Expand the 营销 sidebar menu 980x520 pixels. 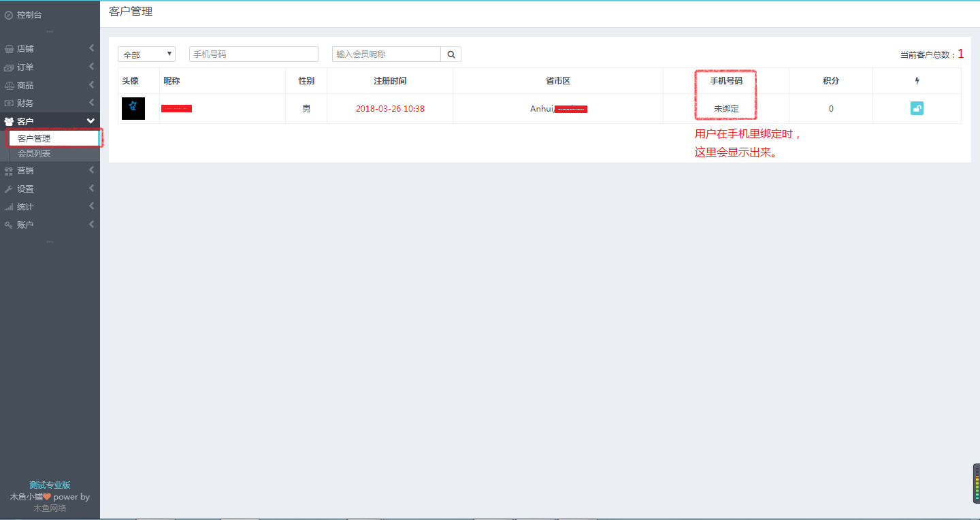point(25,171)
